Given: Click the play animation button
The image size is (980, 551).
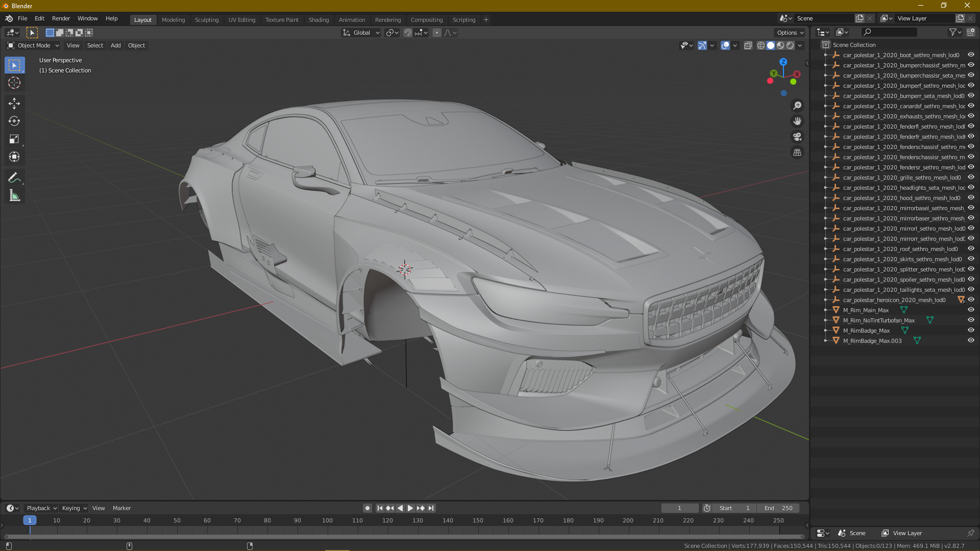Looking at the screenshot, I should pyautogui.click(x=410, y=508).
